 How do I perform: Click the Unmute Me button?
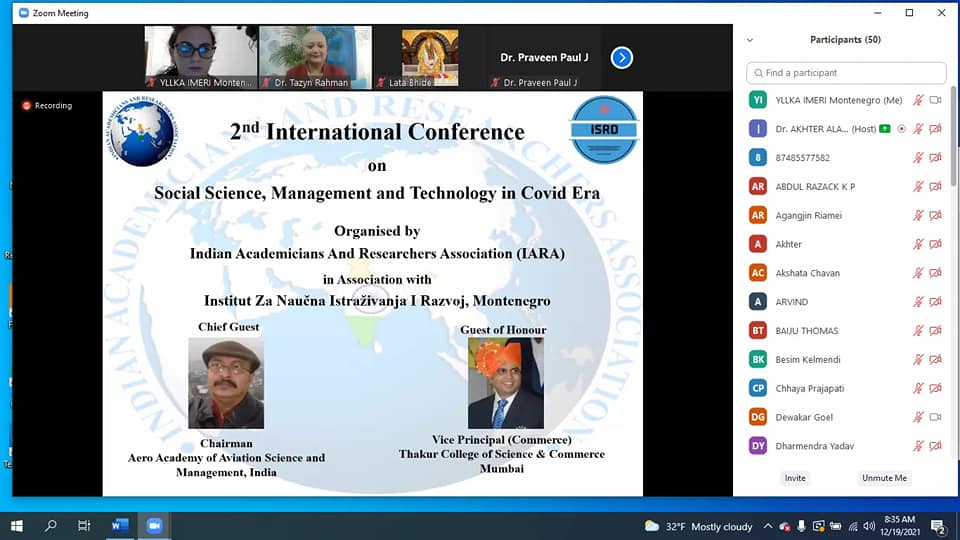(x=884, y=478)
